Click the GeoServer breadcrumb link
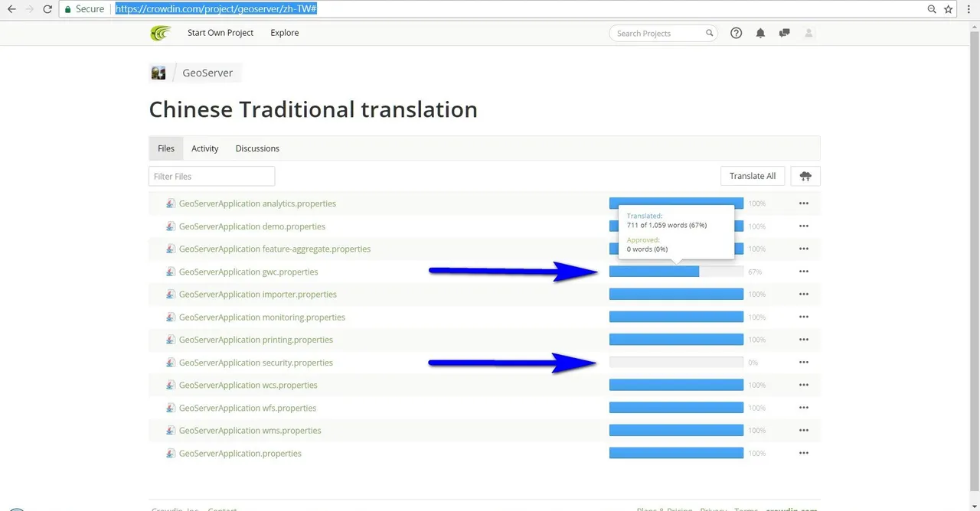The height and width of the screenshot is (511, 980). 207,73
